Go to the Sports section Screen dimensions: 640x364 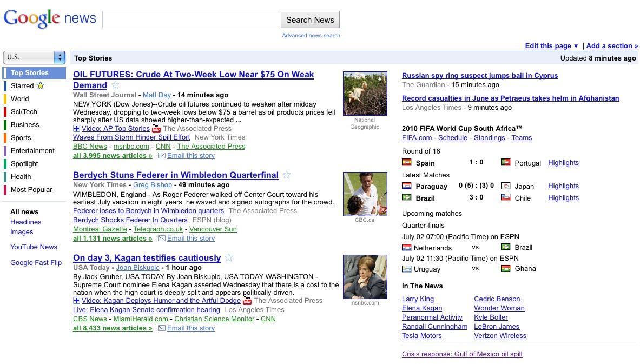[21, 138]
